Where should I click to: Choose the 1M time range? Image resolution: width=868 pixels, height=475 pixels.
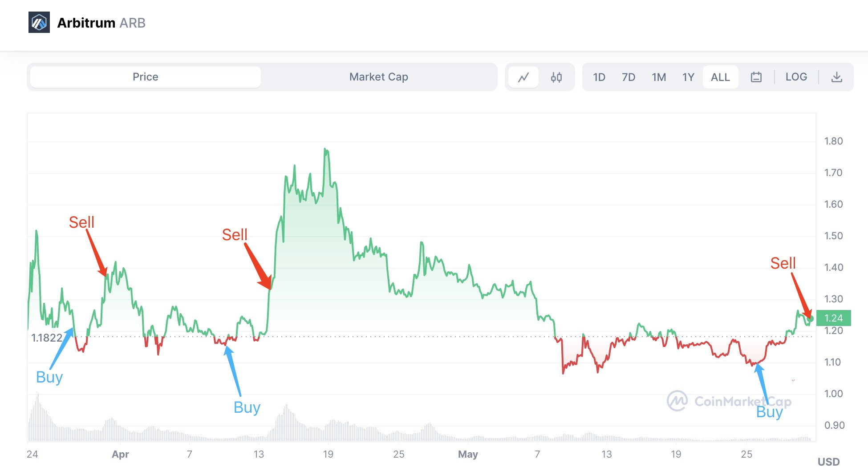pyautogui.click(x=659, y=77)
